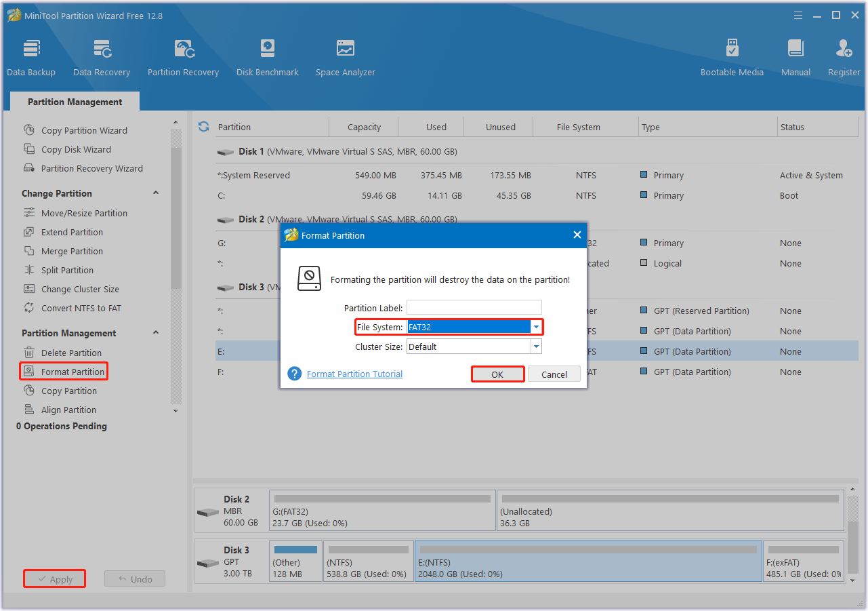
Task: Open the Format Partition Tutorial link
Action: tap(354, 374)
